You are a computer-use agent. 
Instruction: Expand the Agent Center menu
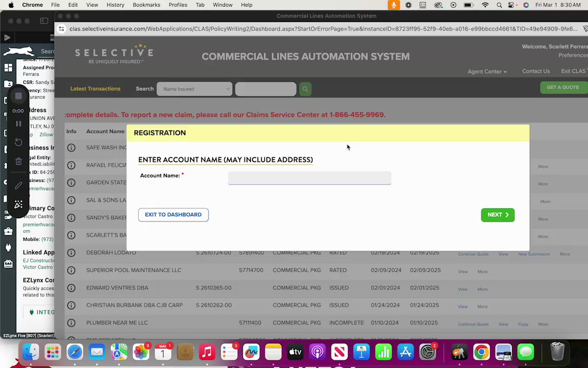487,72
